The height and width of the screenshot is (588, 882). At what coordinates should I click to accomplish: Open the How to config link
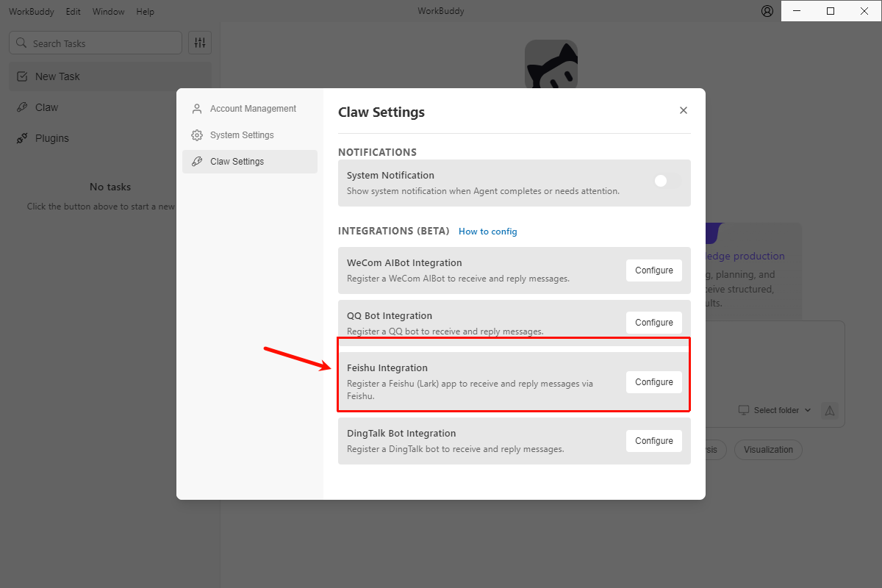tap(488, 232)
